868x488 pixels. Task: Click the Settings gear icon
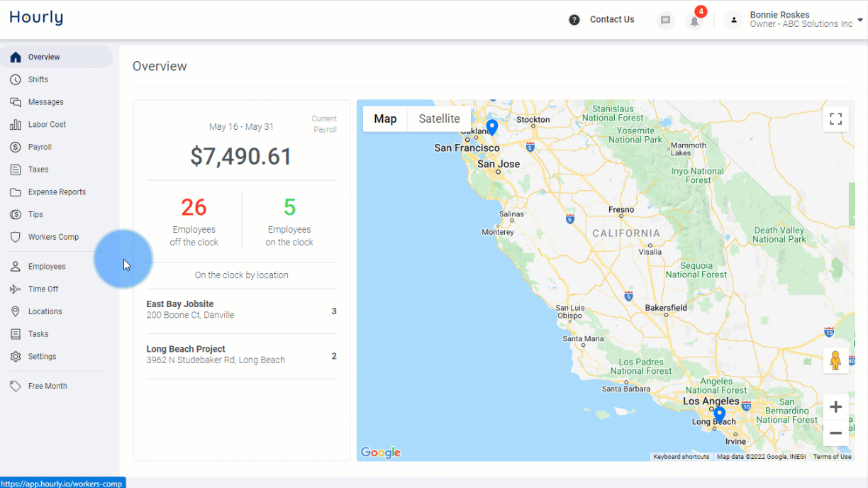pyautogui.click(x=16, y=357)
